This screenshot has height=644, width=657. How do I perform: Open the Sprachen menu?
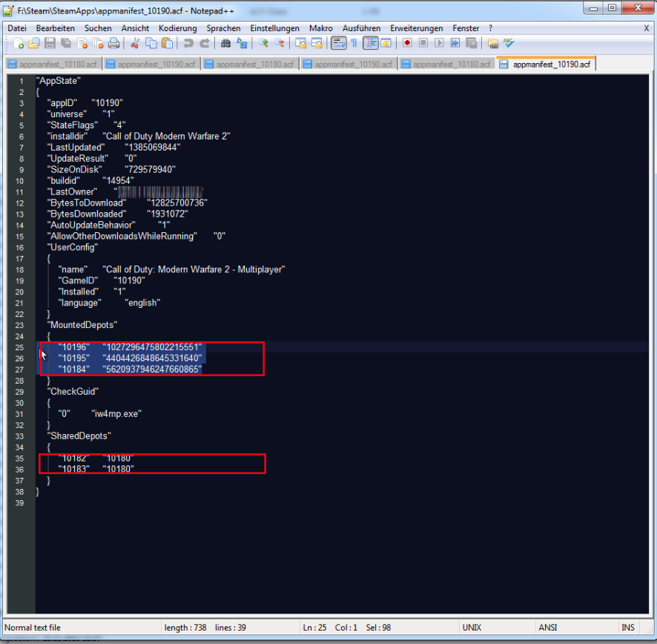pyautogui.click(x=223, y=28)
